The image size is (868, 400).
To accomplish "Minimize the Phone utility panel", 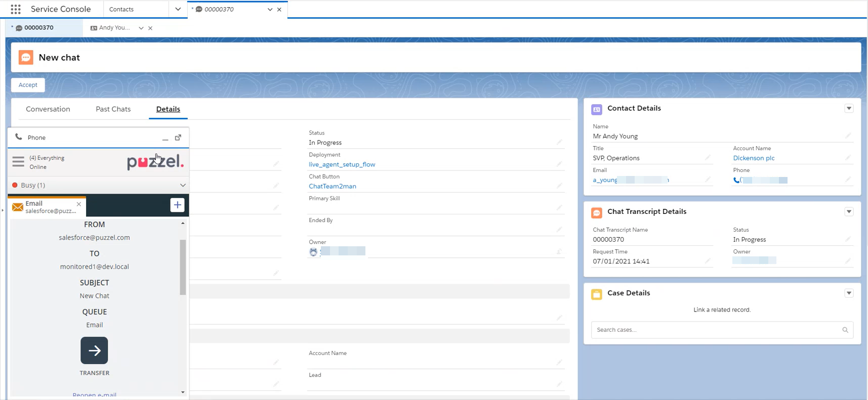I will point(165,138).
